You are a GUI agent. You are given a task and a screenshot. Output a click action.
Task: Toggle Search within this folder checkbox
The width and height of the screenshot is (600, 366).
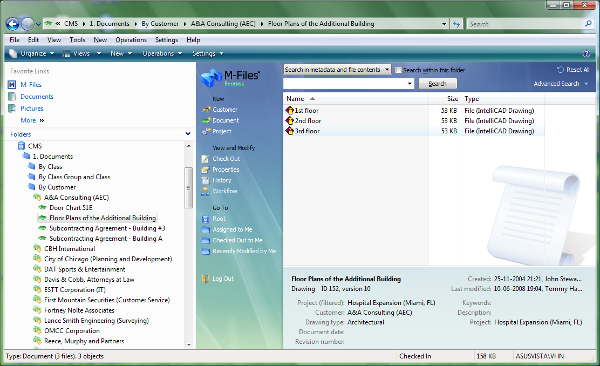point(398,70)
